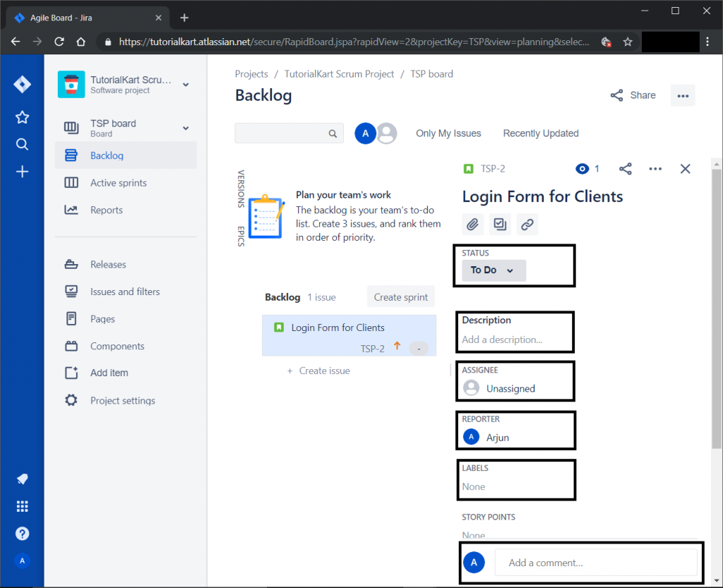Click the TSP board breadcrumb link
723x588 pixels.
(431, 74)
